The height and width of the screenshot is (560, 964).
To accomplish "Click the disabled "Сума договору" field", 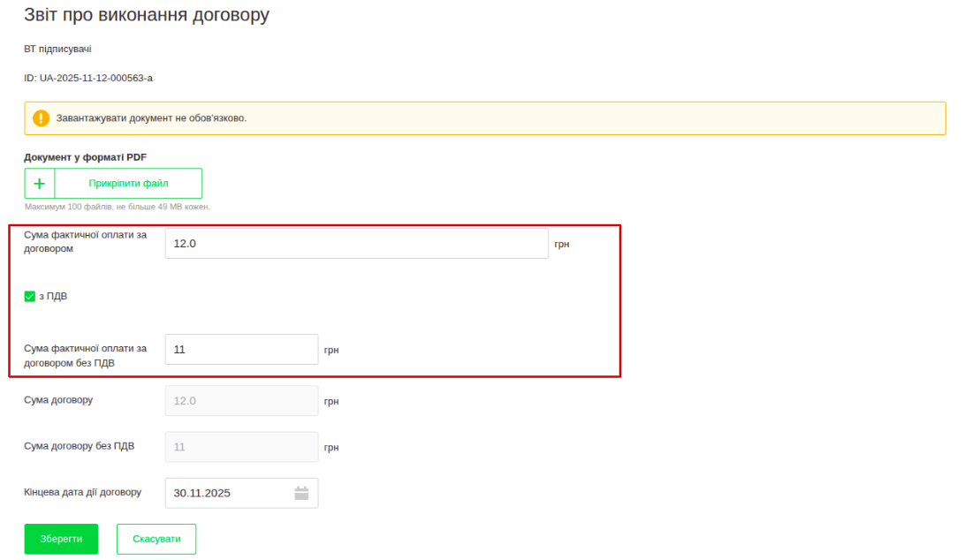I will (241, 401).
